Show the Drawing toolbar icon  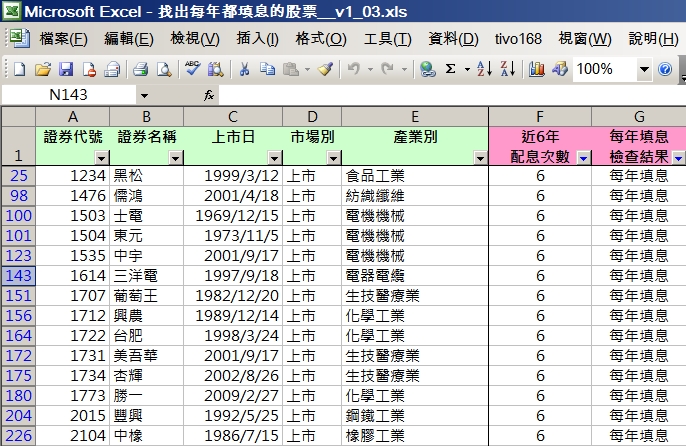[560, 69]
